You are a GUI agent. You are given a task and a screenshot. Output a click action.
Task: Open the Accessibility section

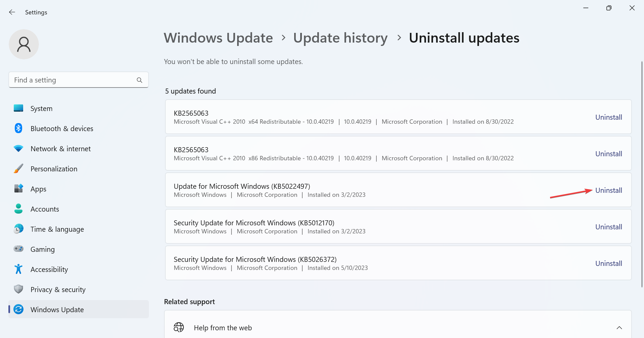point(49,270)
